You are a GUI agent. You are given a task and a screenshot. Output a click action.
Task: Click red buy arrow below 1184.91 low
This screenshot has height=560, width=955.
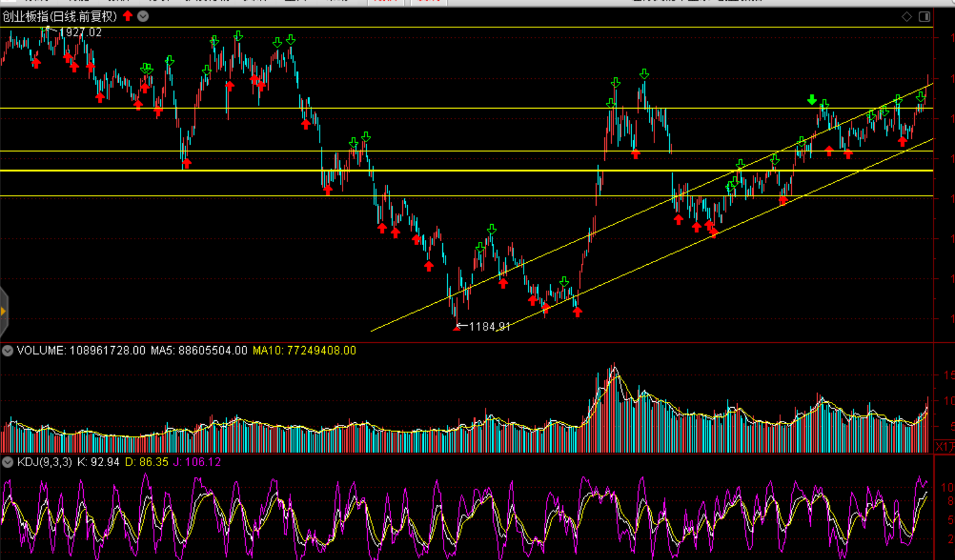456,328
